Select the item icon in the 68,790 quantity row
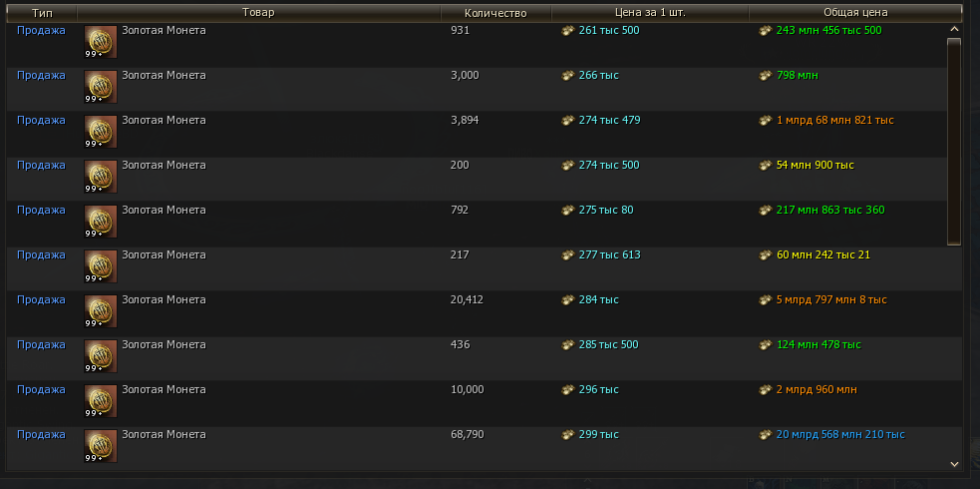This screenshot has width=980, height=489. [101, 446]
